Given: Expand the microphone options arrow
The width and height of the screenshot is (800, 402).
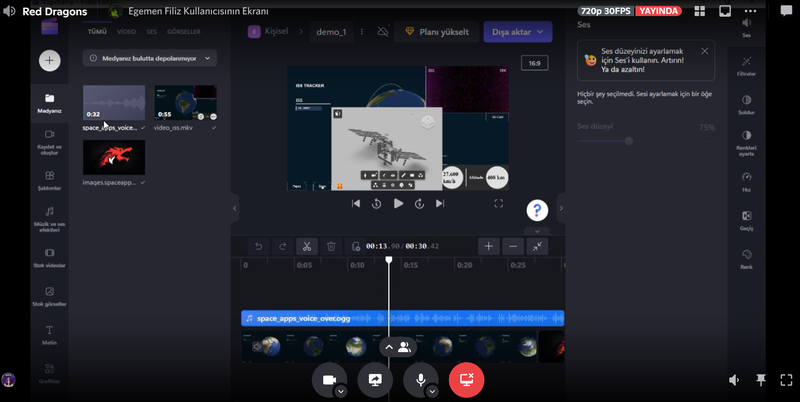Looking at the screenshot, I should pos(432,391).
